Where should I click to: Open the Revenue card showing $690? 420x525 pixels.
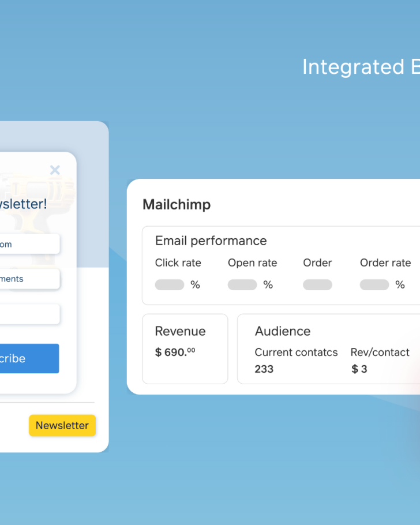pyautogui.click(x=185, y=348)
